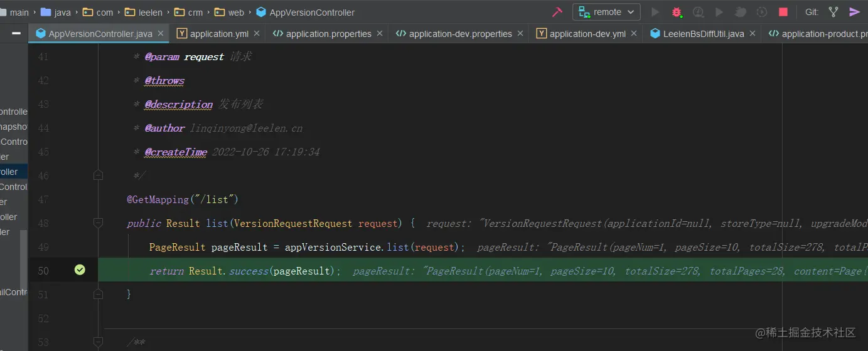Collapse the project tool window minus icon
Viewport: 868px width, 351px height.
(x=16, y=33)
